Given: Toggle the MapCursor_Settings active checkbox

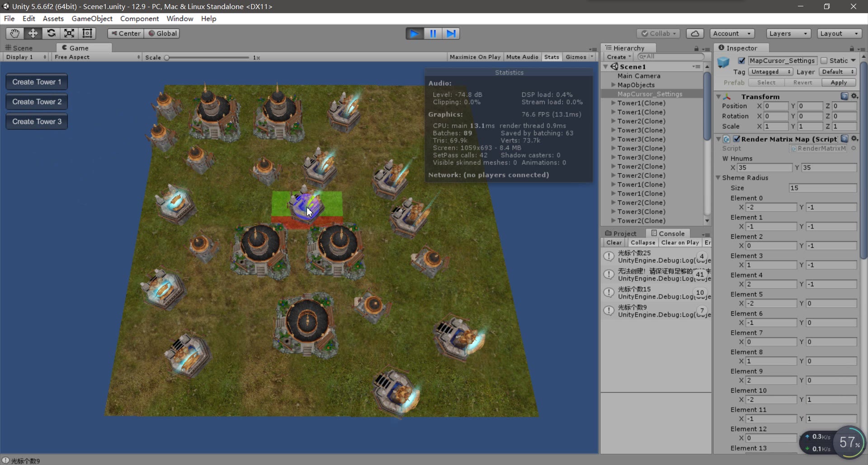Looking at the screenshot, I should pyautogui.click(x=742, y=61).
